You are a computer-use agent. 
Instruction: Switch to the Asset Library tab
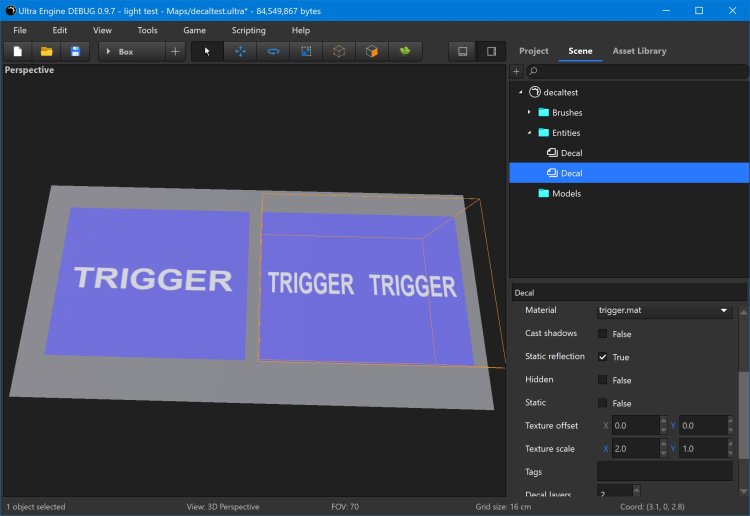point(639,51)
